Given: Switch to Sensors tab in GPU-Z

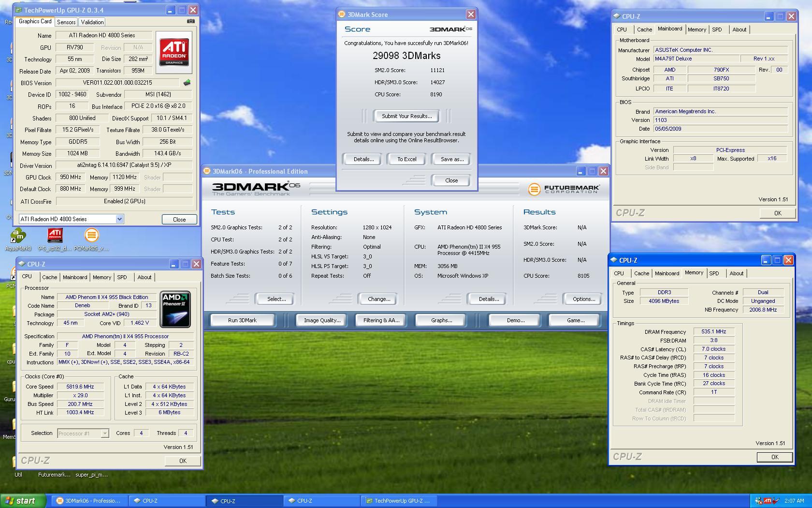Looking at the screenshot, I should 66,22.
